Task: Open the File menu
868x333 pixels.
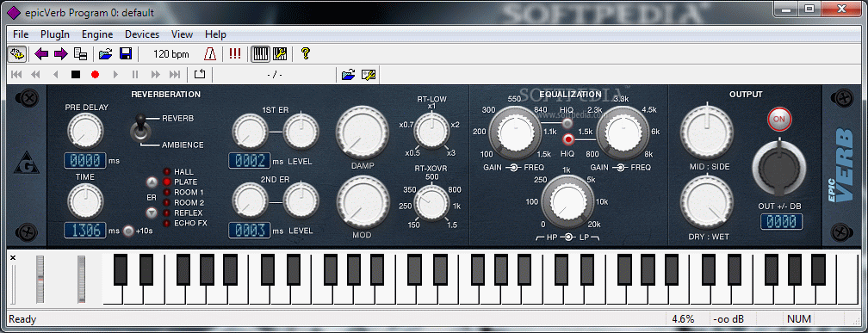Action: 21,34
